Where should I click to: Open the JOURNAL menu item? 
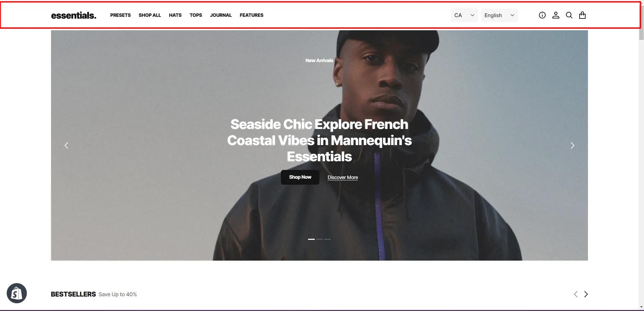click(x=221, y=15)
